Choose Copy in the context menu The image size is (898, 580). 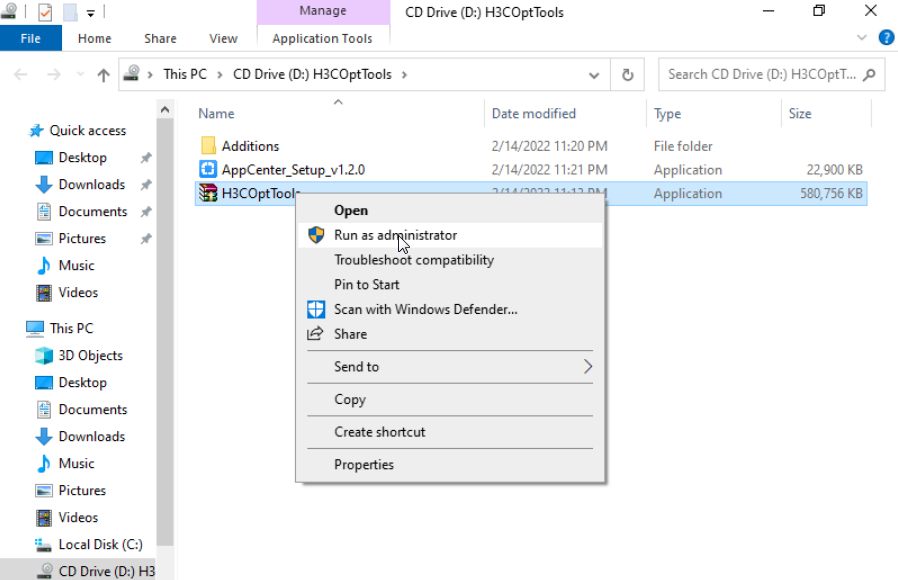pyautogui.click(x=450, y=399)
